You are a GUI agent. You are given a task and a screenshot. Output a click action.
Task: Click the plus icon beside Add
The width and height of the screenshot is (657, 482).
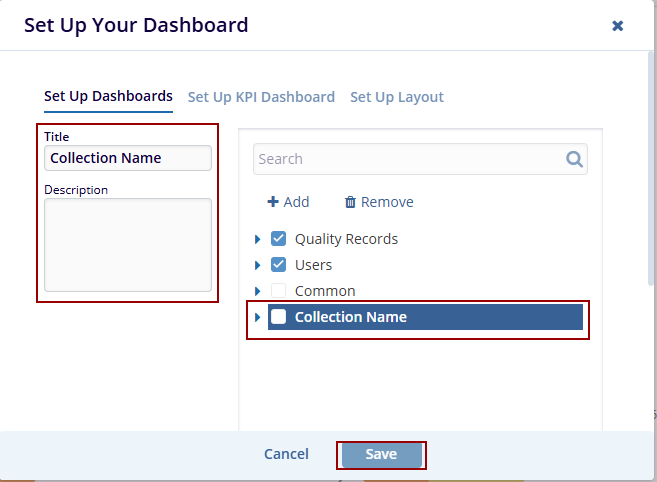[x=272, y=202]
